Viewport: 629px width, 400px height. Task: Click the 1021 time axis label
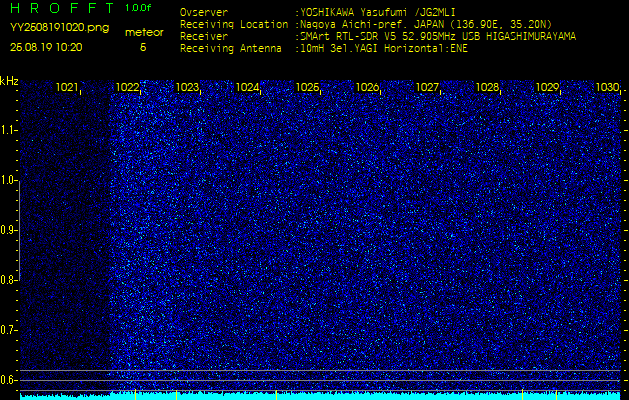pos(67,87)
